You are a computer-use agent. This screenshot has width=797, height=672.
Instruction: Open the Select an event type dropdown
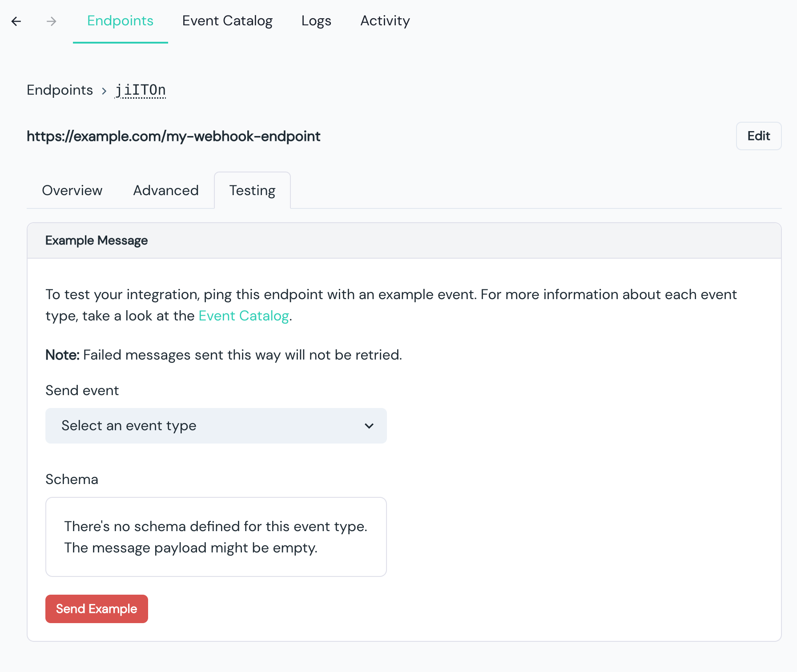pyautogui.click(x=216, y=426)
